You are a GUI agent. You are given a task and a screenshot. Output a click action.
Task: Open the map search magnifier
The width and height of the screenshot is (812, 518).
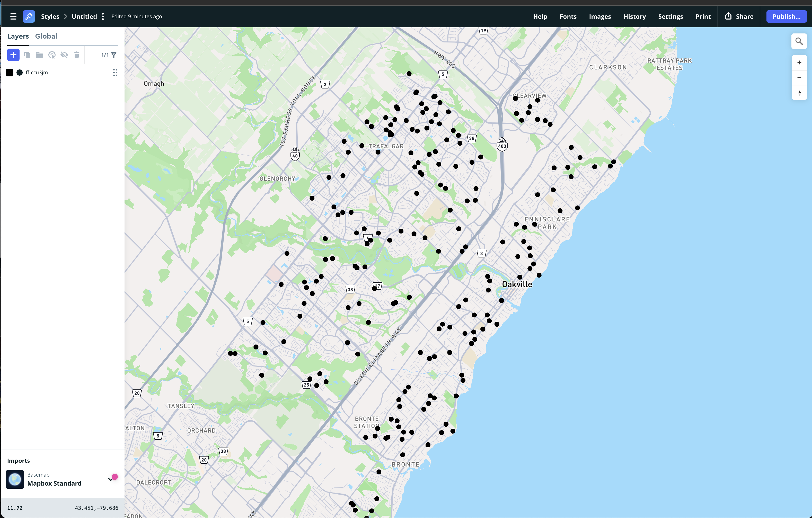[799, 41]
